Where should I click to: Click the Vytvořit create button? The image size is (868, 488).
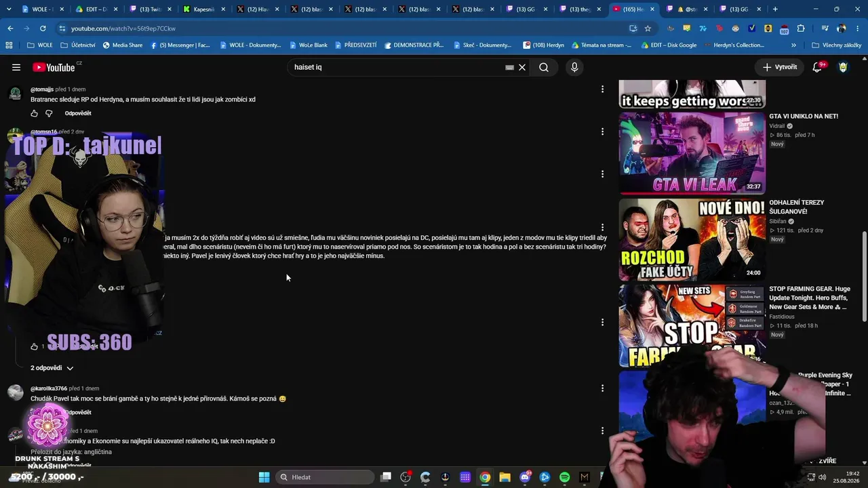780,67
